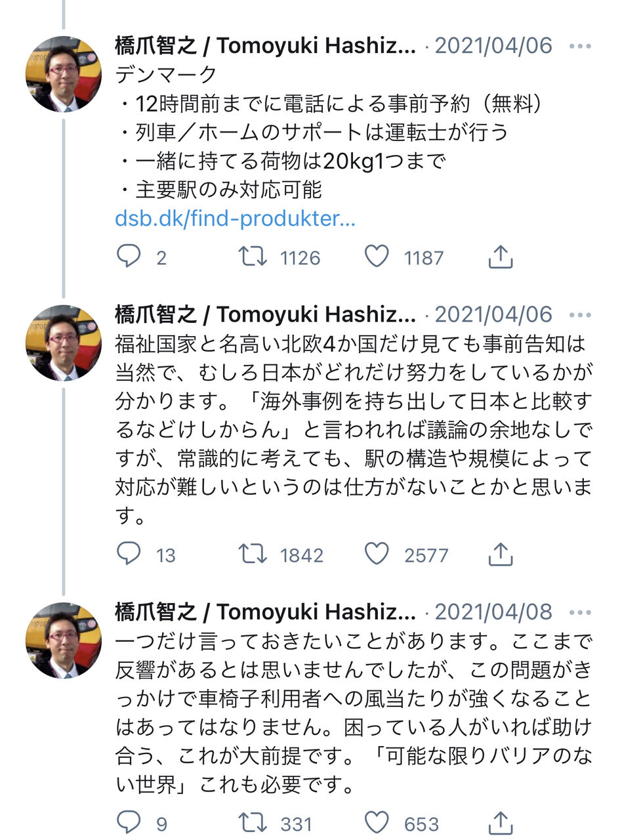Viewport: 620px width, 840px height.
Task: Share the Denmark tweet
Action: tap(500, 257)
